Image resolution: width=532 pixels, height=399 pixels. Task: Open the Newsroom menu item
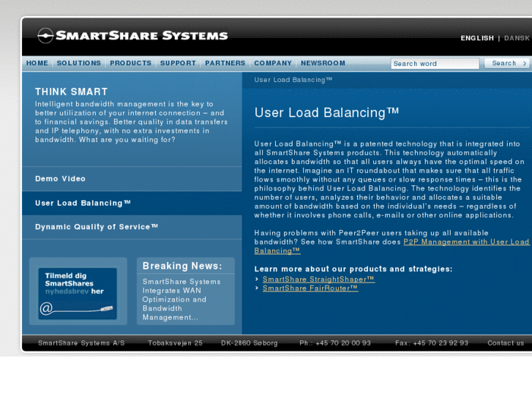323,63
